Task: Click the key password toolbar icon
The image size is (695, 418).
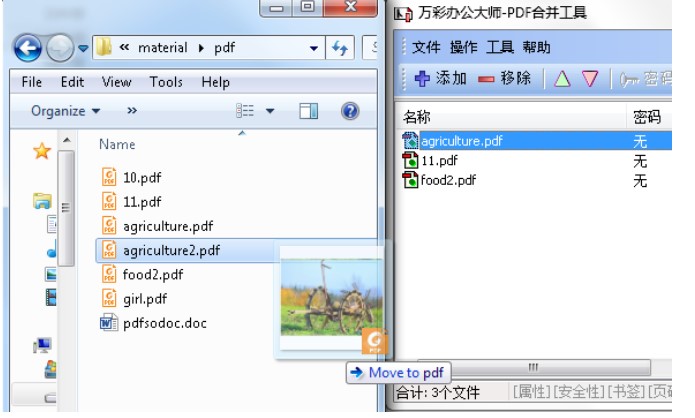Action: point(629,80)
